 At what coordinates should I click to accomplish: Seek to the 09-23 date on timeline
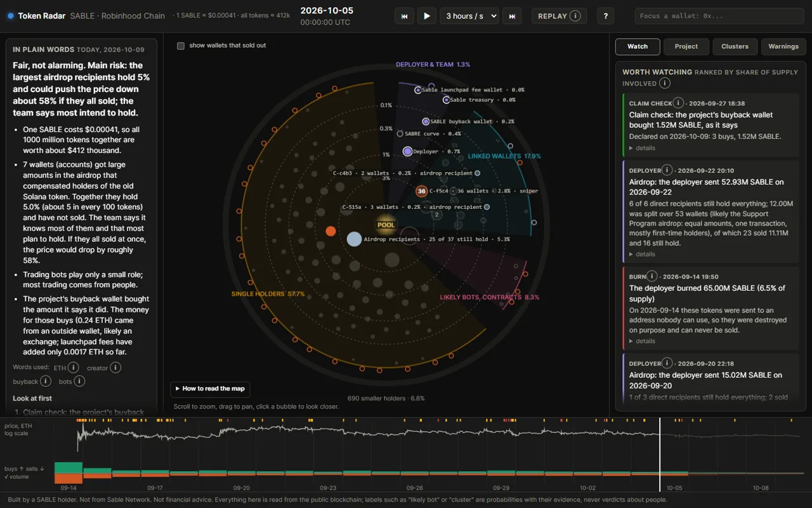328,488
